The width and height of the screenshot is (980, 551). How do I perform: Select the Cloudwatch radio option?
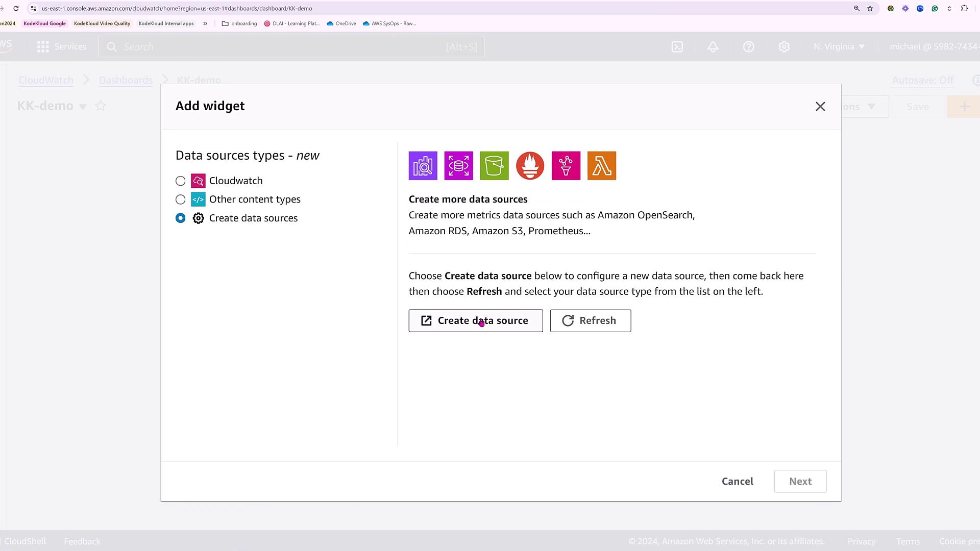coord(180,181)
